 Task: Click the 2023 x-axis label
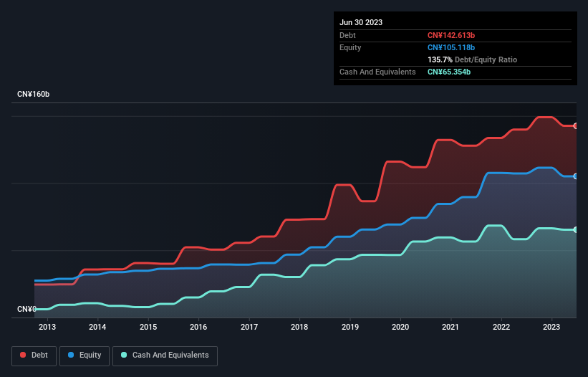coord(551,327)
